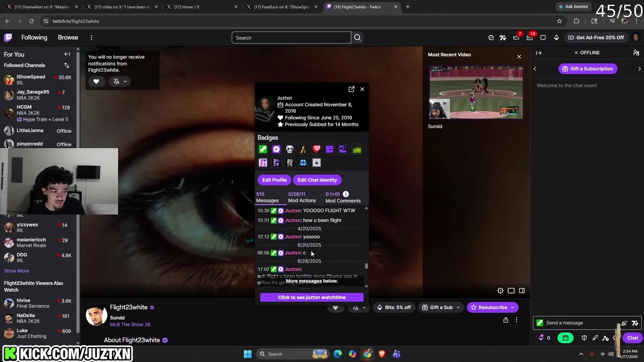
Task: Click Gift a Subscription in chat
Action: pos(588,69)
